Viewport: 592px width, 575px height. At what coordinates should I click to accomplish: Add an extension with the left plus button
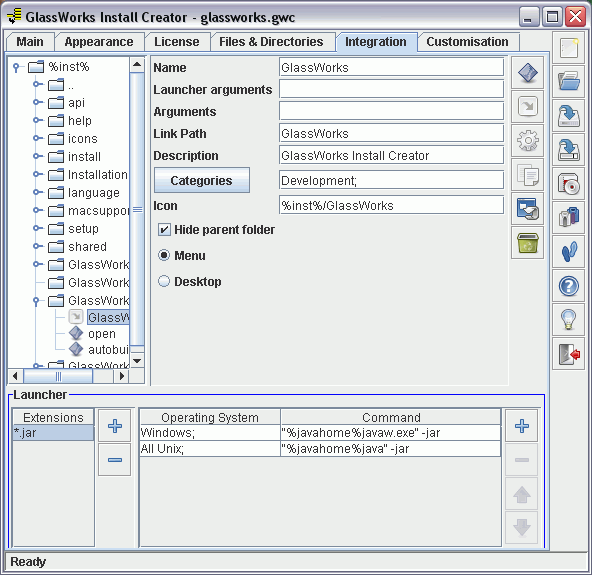pos(115,426)
